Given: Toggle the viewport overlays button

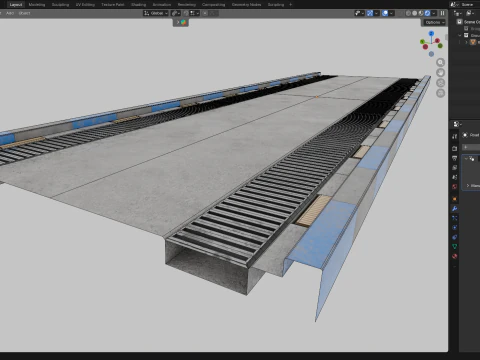Looking at the screenshot, I should coord(385,13).
